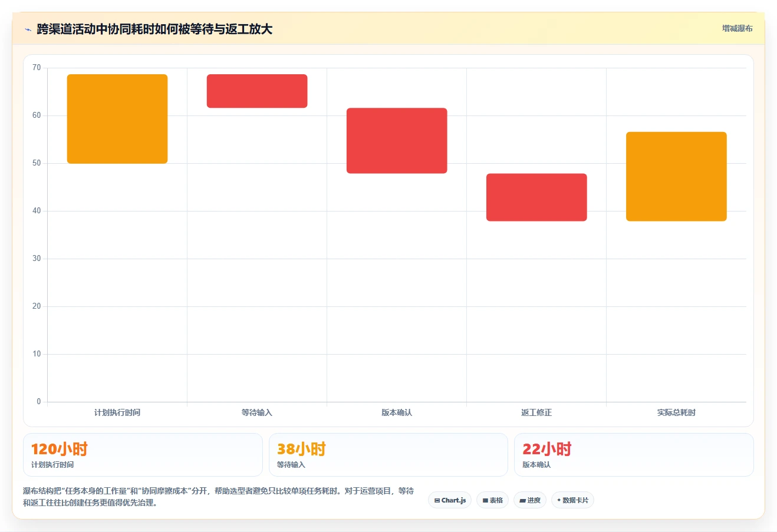Click the 60 value on y-axis
The image size is (777, 532).
pos(37,115)
